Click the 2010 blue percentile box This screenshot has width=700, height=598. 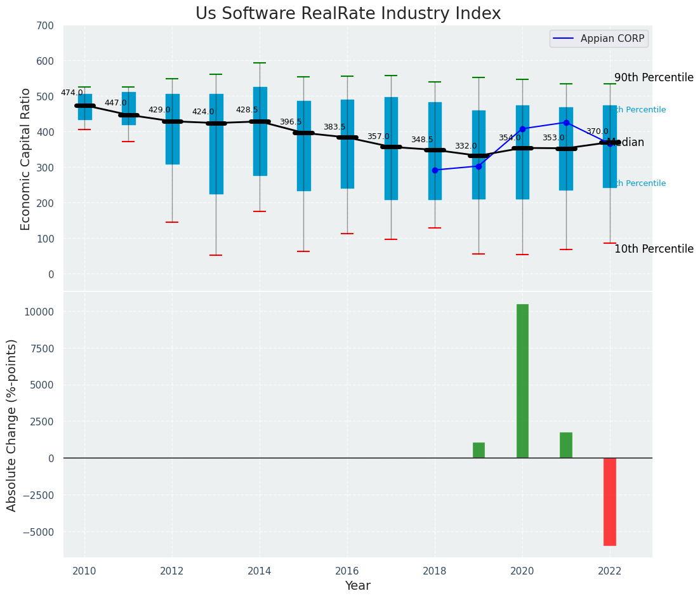(85, 107)
